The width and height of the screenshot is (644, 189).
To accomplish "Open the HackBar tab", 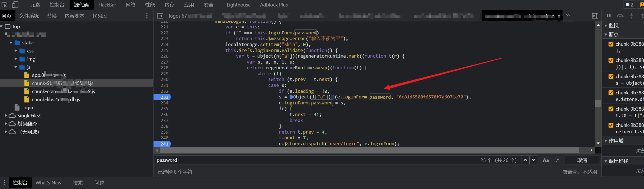I will (107, 5).
